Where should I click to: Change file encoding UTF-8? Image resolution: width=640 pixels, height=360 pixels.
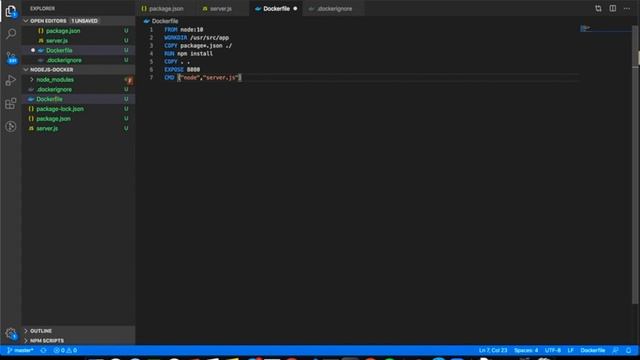click(553, 350)
